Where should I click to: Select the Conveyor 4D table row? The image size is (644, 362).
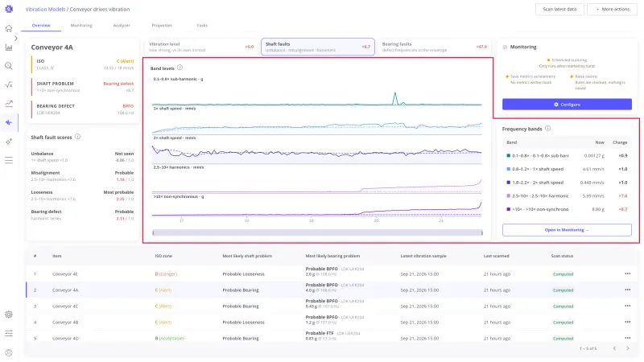(332, 338)
